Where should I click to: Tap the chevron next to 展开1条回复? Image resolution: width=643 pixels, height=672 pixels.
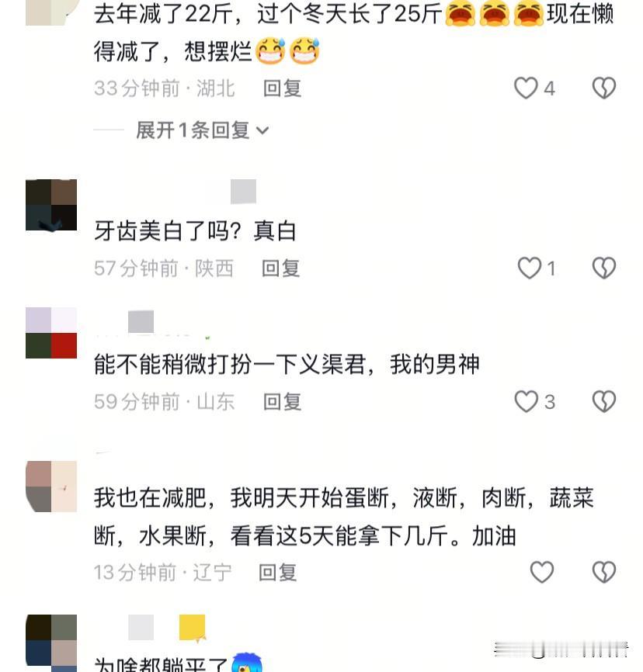point(262,130)
